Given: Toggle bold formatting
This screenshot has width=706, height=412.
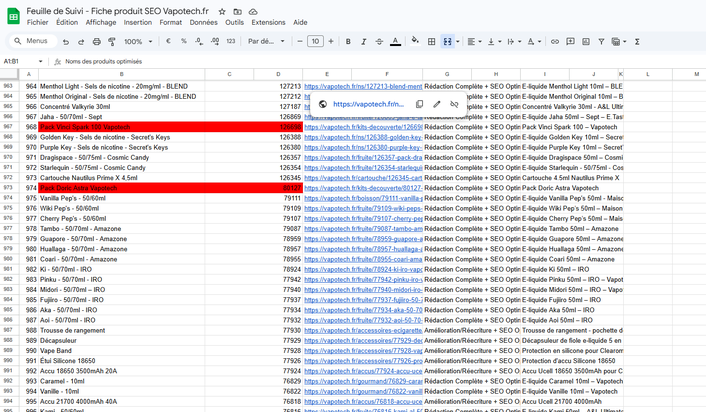Looking at the screenshot, I should [348, 42].
